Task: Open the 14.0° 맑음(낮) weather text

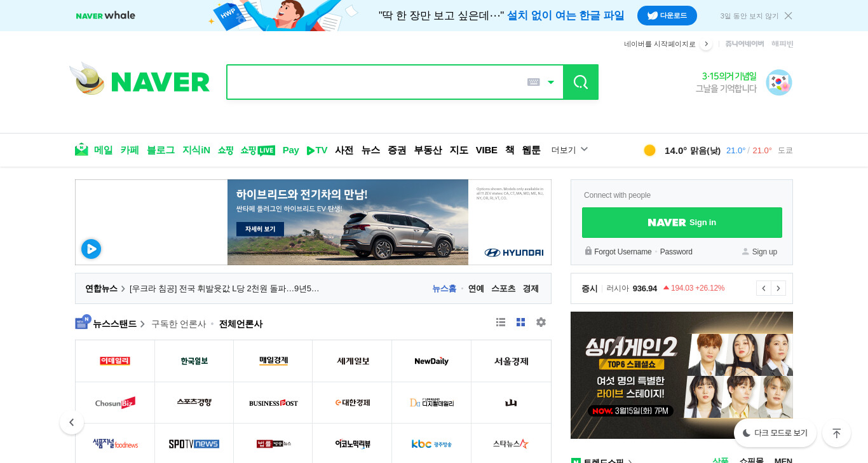Action: pyautogui.click(x=693, y=151)
